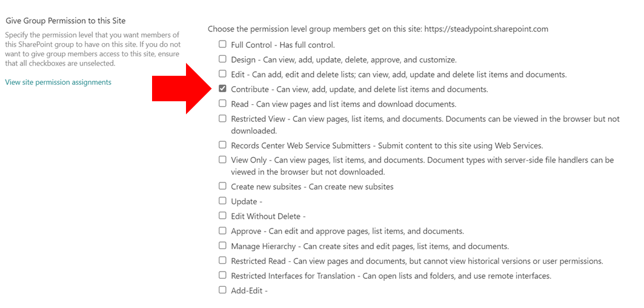Tick the Manage Hierarchy checkbox
644x308 pixels.
click(x=222, y=246)
